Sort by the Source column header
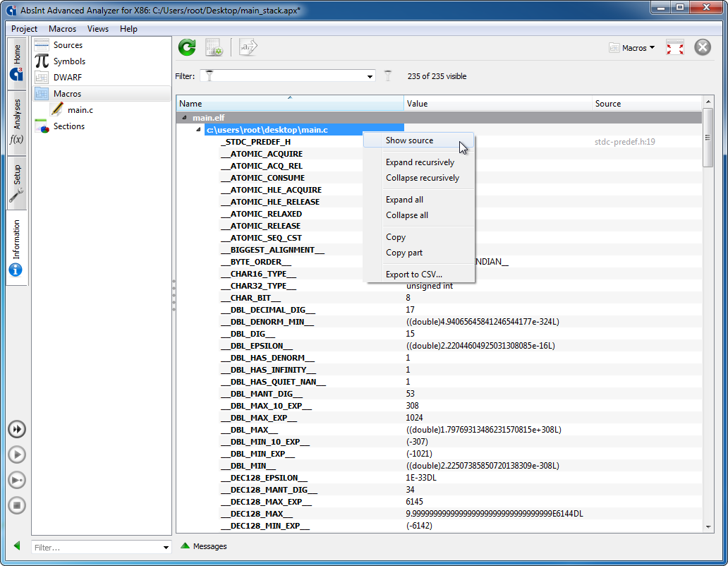The image size is (728, 566). pos(647,104)
